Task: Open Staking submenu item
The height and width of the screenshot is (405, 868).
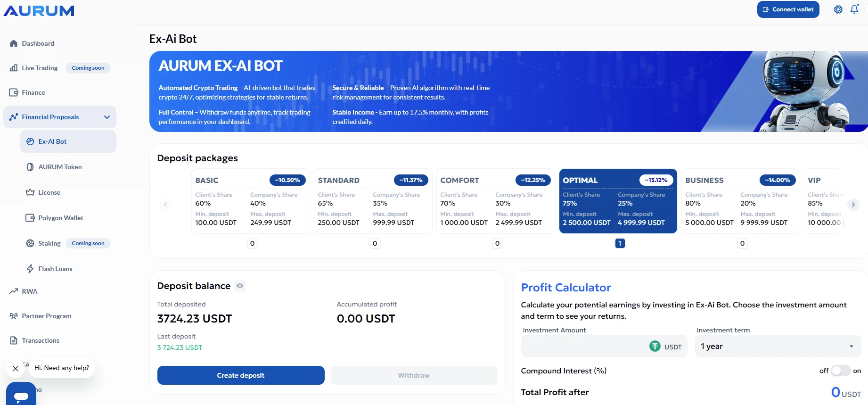Action: (49, 243)
